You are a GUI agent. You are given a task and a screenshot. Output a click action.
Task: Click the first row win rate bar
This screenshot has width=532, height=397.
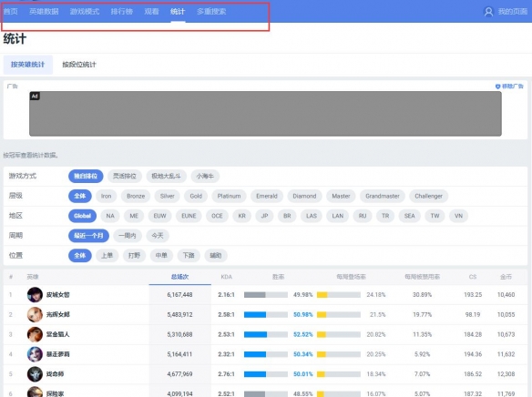266,295
